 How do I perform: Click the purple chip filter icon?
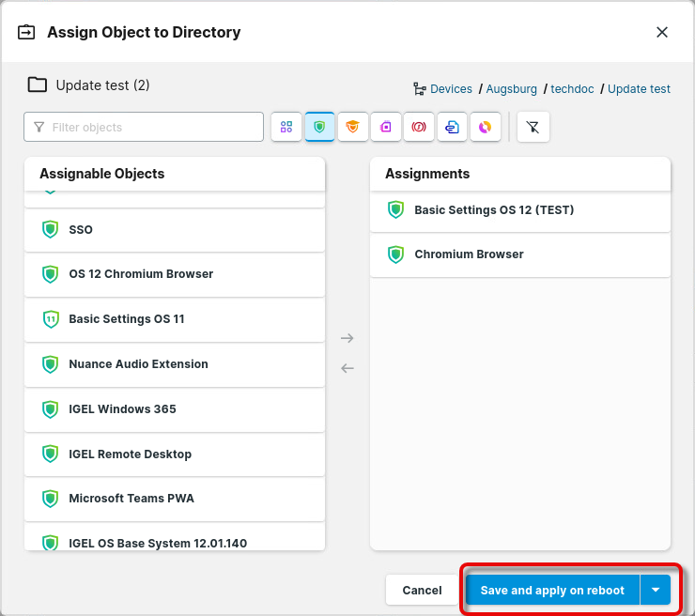pyautogui.click(x=386, y=127)
